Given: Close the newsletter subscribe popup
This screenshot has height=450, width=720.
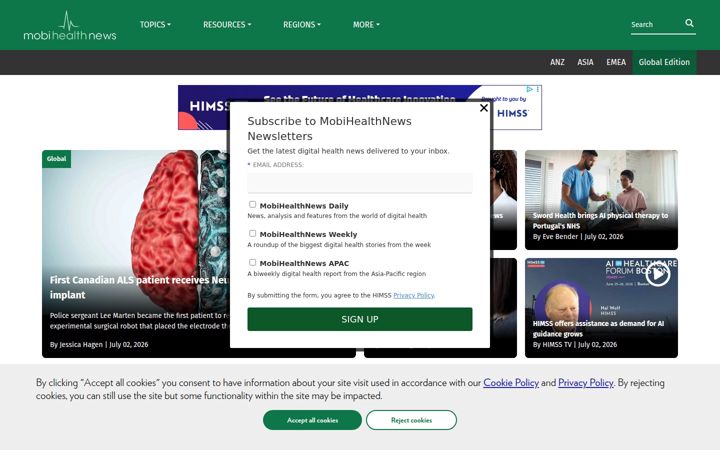Looking at the screenshot, I should click(484, 108).
